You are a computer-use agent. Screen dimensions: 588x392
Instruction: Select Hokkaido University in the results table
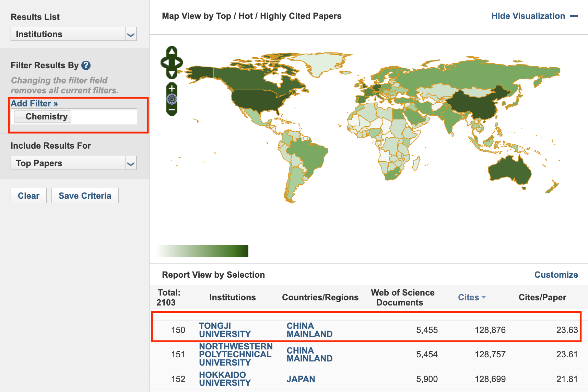click(225, 379)
